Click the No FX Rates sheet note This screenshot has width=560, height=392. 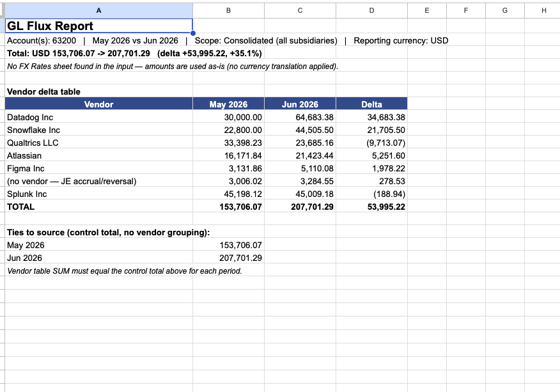[173, 67]
